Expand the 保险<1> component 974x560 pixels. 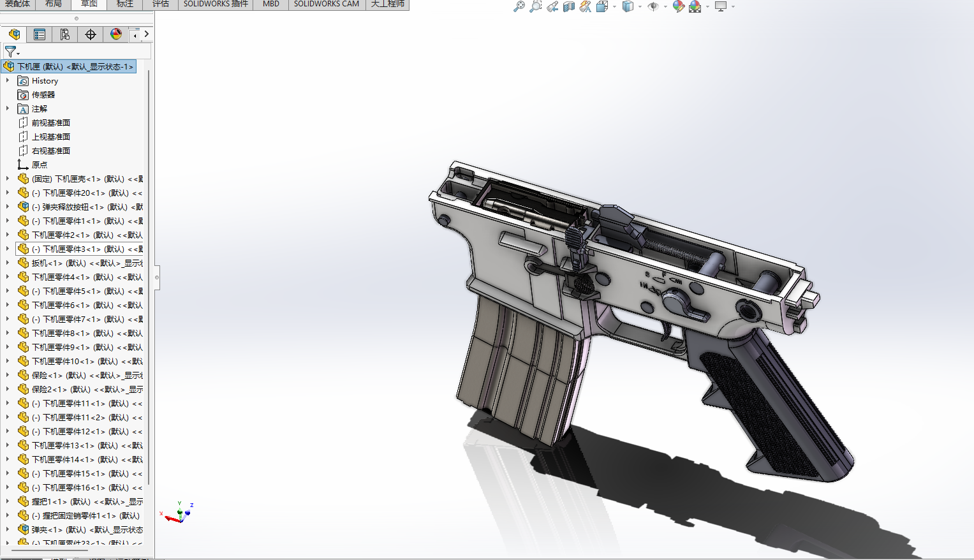click(8, 375)
